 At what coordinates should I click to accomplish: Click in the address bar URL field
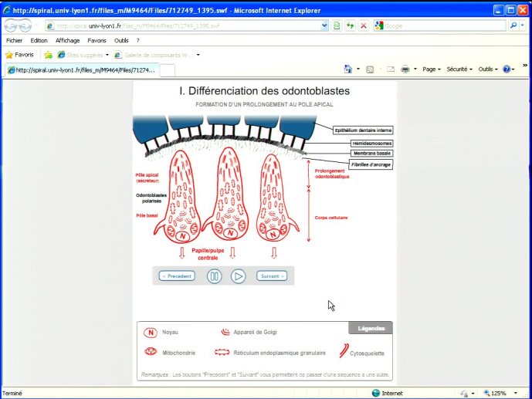tap(183, 25)
